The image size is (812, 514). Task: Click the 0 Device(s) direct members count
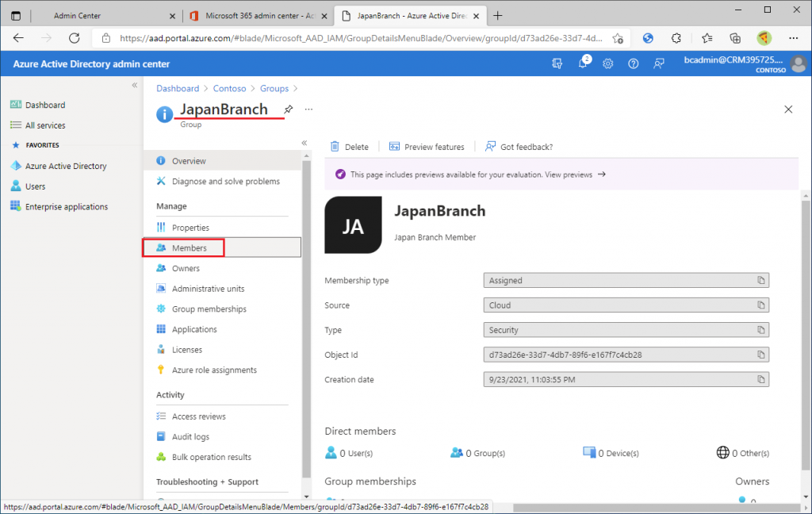pos(611,453)
